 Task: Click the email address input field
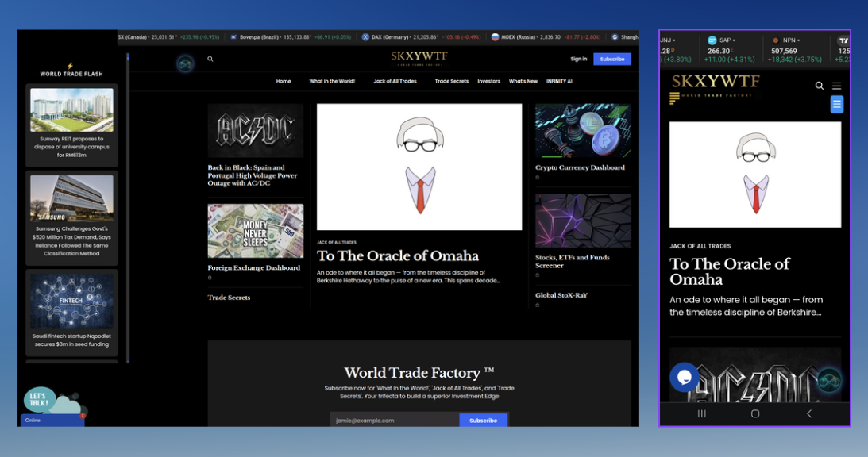point(395,421)
